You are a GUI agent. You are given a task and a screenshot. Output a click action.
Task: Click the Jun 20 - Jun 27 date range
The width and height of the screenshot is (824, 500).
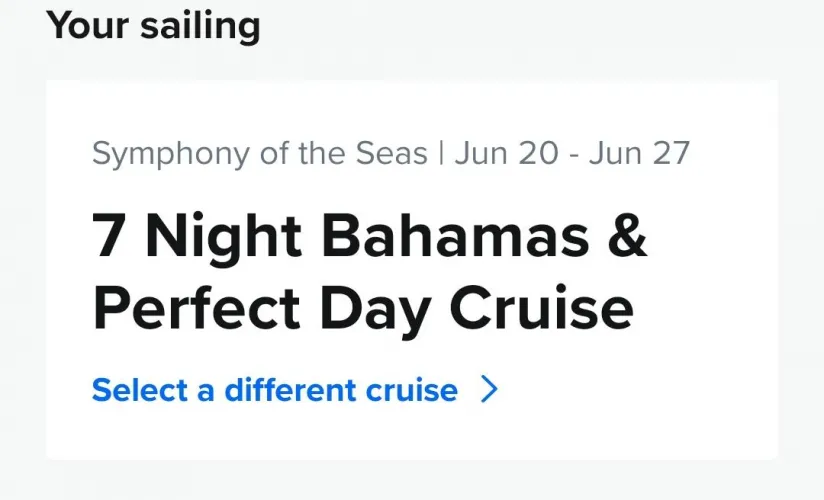[x=572, y=154]
